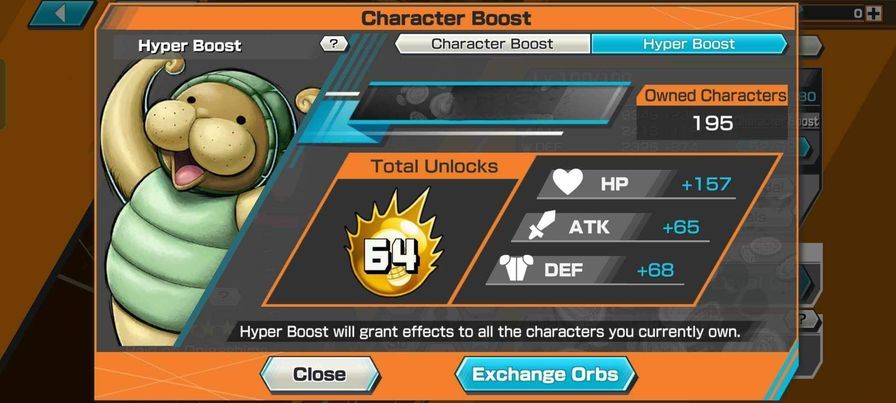Select the sword ATK icon
This screenshot has width=896, height=403.
point(541,226)
